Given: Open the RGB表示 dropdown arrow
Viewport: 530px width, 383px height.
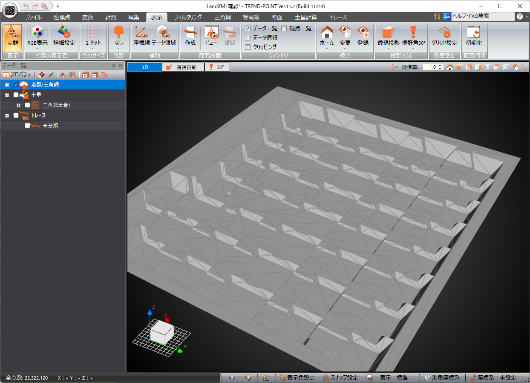Looking at the screenshot, I should click(37, 48).
